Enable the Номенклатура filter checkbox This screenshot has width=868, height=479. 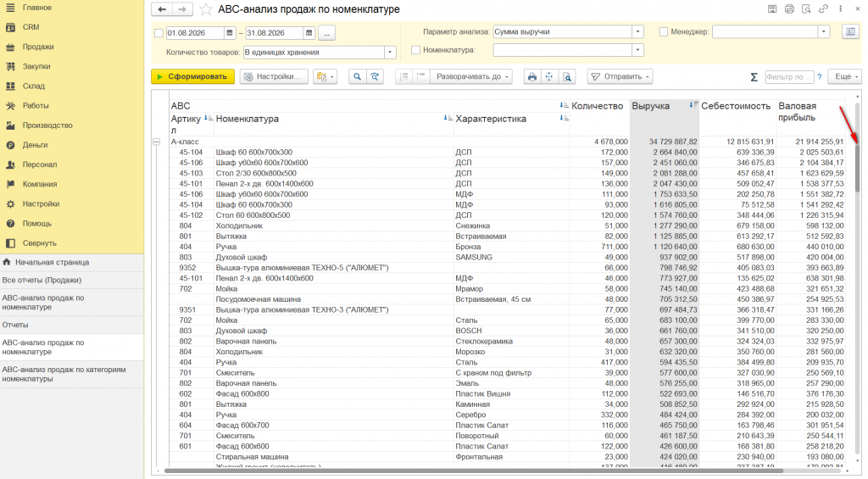coord(415,50)
